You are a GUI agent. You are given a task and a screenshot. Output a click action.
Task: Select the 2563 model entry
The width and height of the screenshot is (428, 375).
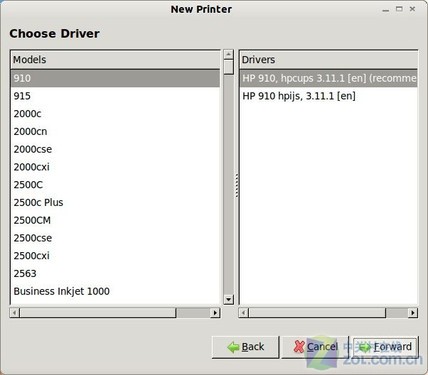pyautogui.click(x=115, y=273)
